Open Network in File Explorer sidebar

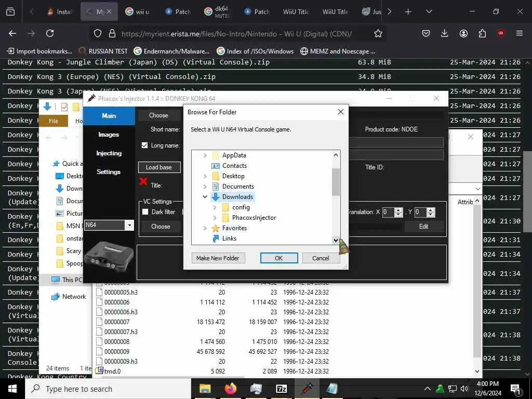74,297
